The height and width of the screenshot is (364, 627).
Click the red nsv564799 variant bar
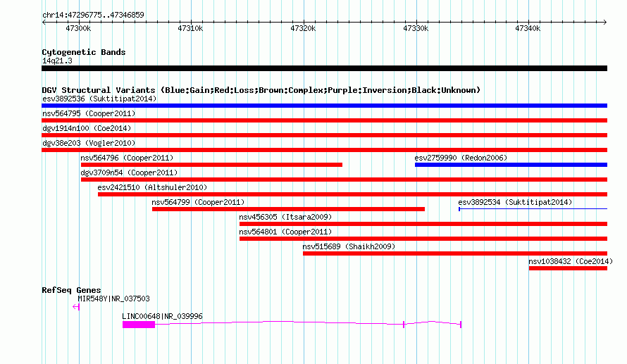coord(288,209)
